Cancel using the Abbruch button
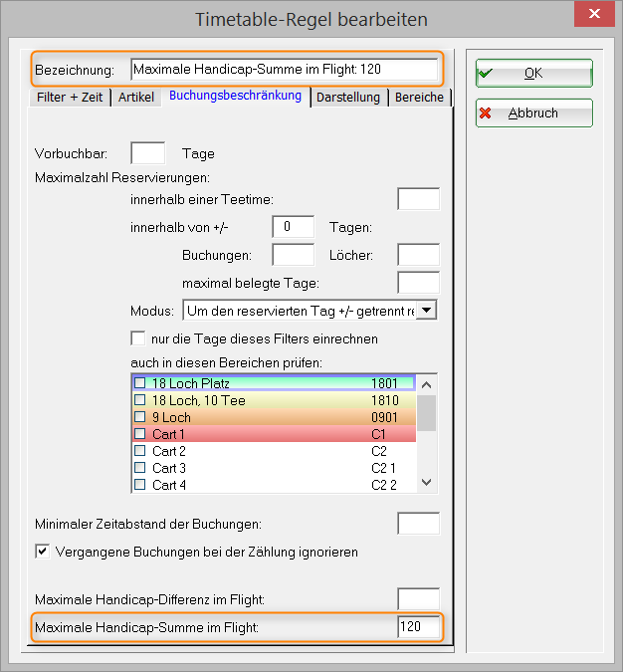623x672 pixels. [533, 113]
